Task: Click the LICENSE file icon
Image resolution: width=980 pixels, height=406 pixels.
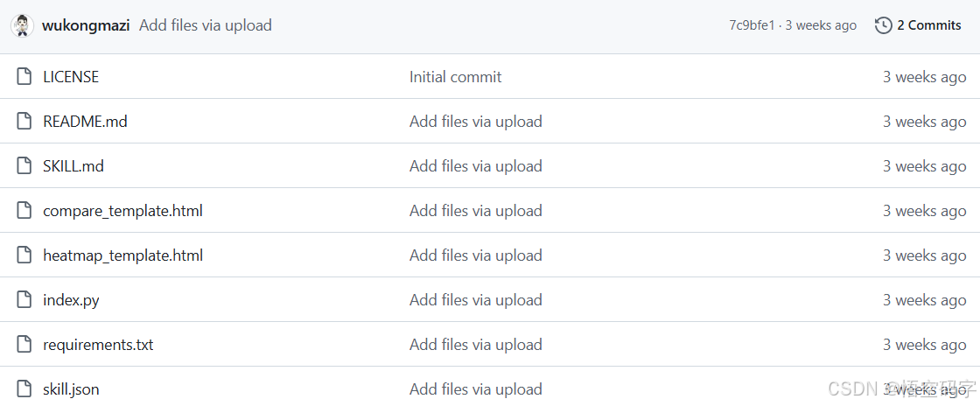Action: [24, 77]
